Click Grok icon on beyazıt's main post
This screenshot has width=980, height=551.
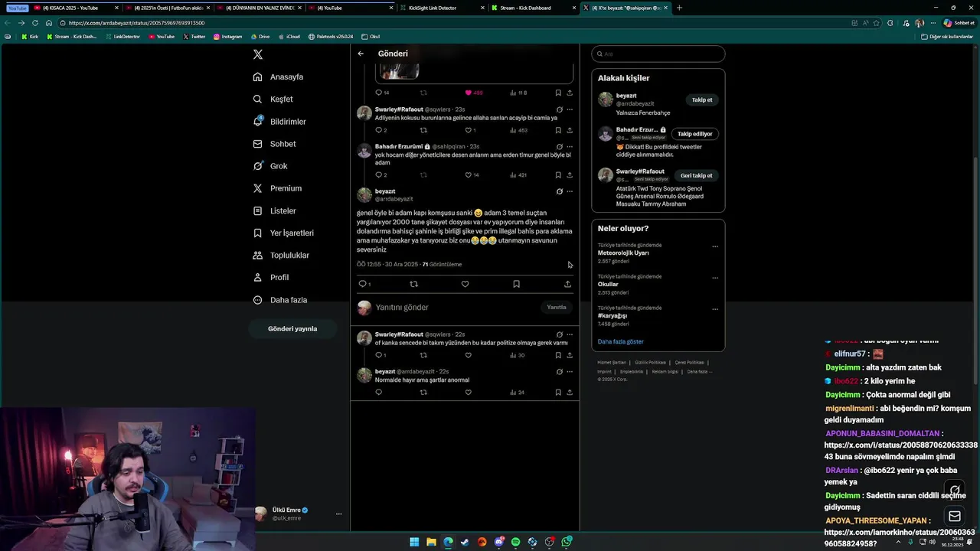coord(559,191)
